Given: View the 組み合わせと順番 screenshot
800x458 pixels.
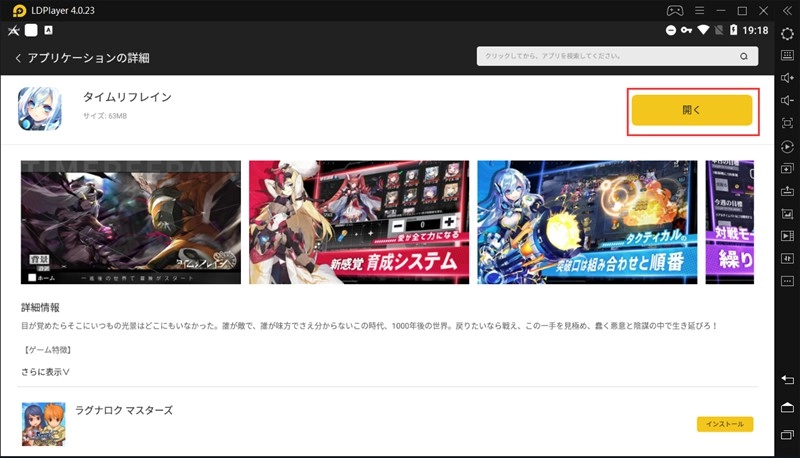Looking at the screenshot, I should (587, 222).
